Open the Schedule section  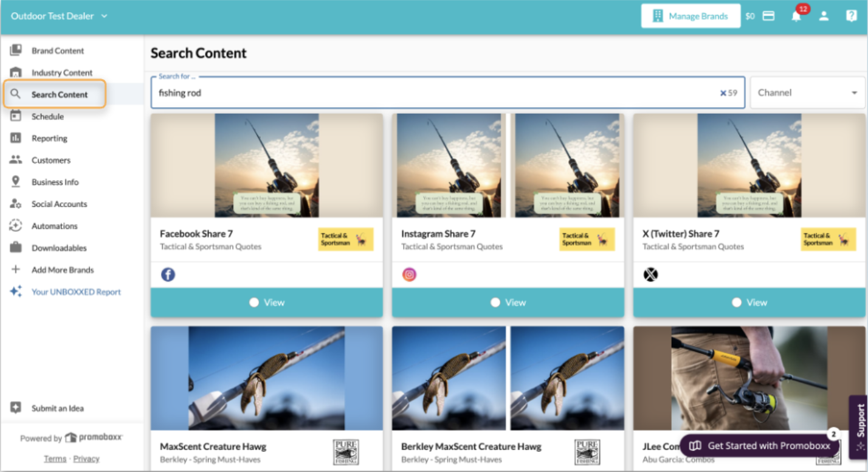click(x=49, y=116)
